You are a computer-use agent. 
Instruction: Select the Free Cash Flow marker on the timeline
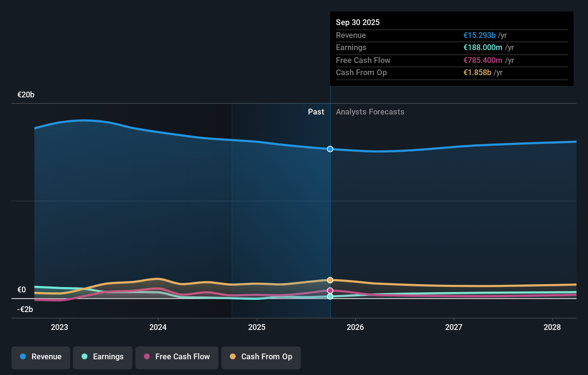coord(330,290)
